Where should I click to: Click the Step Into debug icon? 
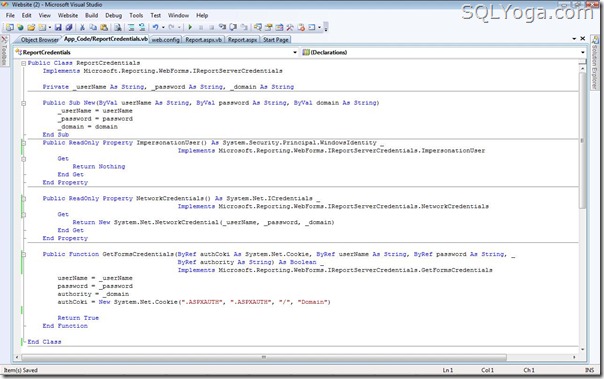point(222,27)
